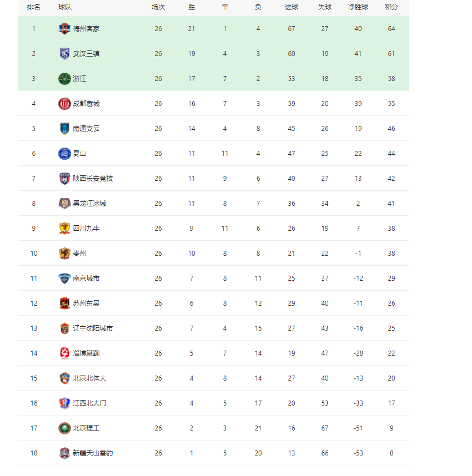Click the 江西北大门 team logo
The image size is (472, 476).
pyautogui.click(x=64, y=403)
